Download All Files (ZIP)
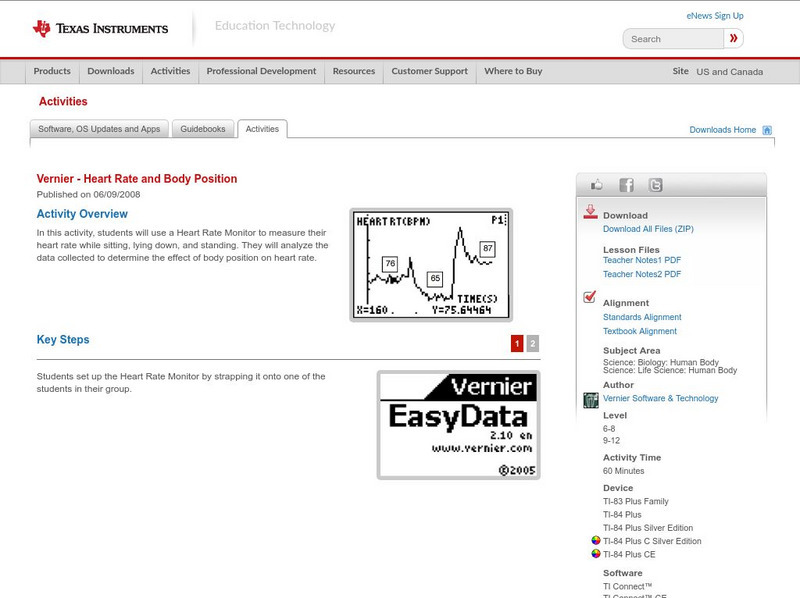 coord(648,229)
